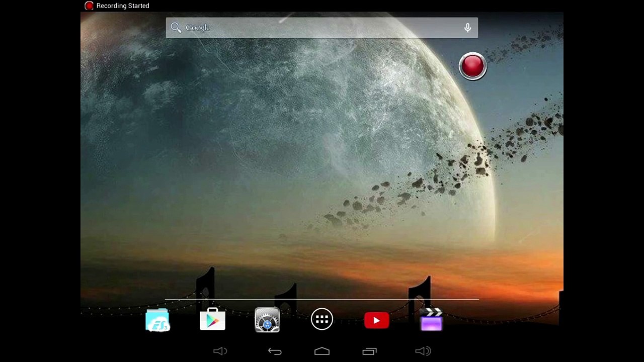
Task: Tap the volume down navigation icon
Action: point(220,351)
